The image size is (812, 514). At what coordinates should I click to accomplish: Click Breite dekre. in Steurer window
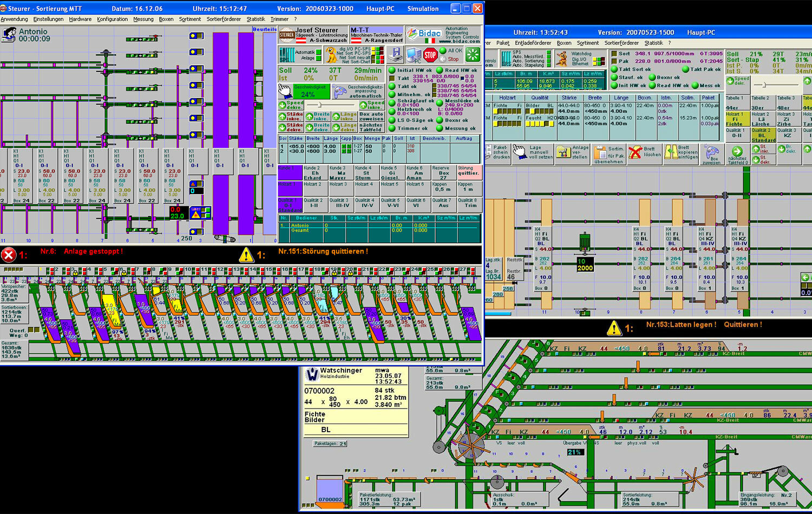(318, 128)
